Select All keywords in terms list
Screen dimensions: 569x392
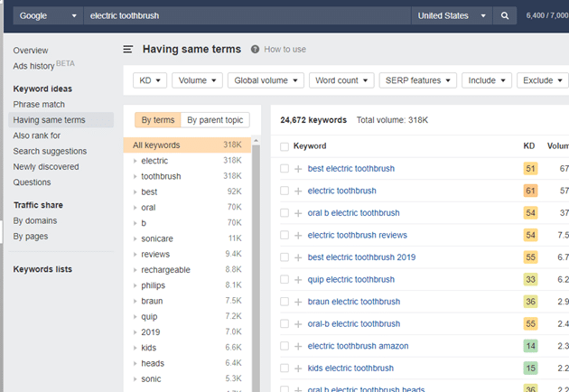click(x=187, y=145)
